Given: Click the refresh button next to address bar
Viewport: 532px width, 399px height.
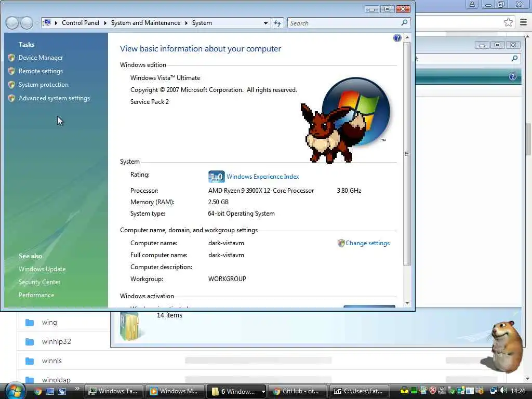Looking at the screenshot, I should 277,23.
